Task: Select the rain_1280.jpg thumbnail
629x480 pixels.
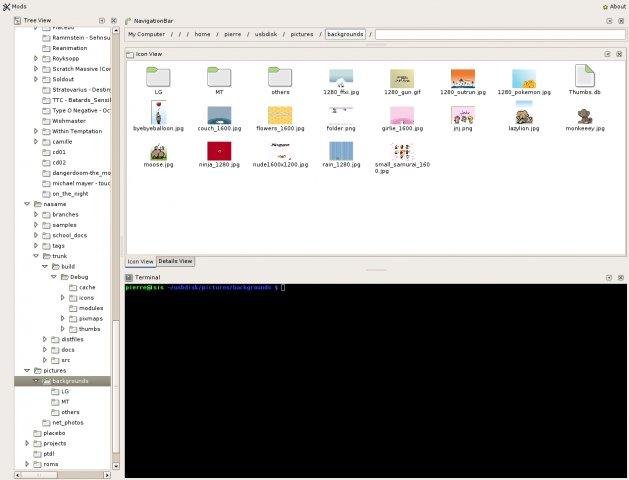Action: 341,151
